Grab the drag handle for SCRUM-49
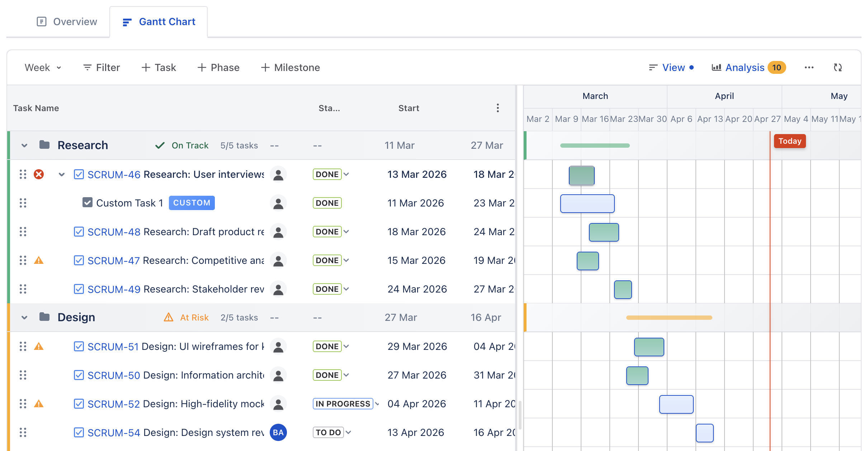 [x=23, y=289]
